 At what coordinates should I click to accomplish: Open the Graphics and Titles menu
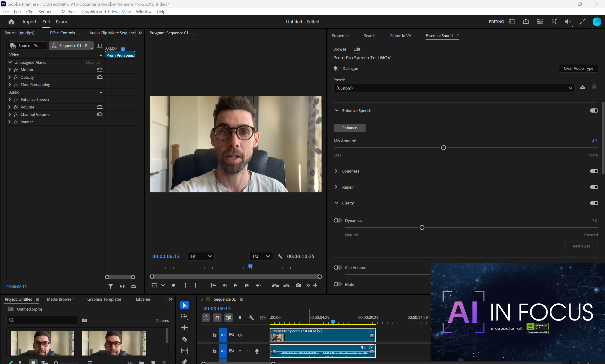pos(99,12)
